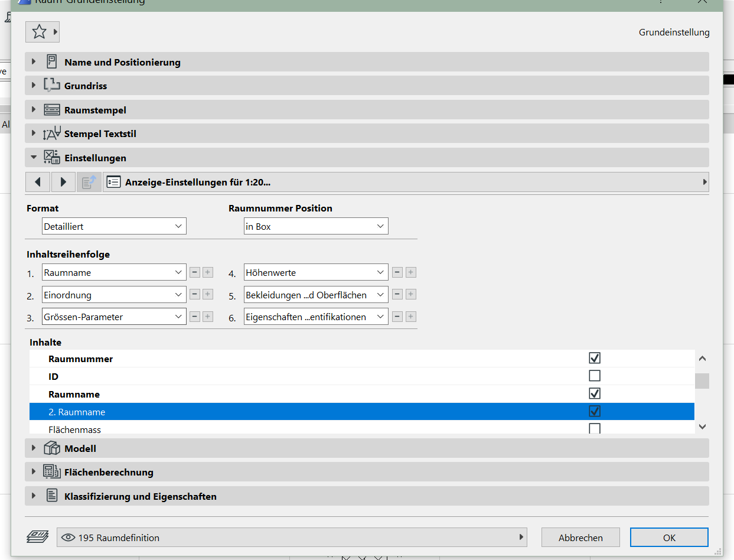
Task: Click the Flächenberechnung calculator icon
Action: [52, 472]
